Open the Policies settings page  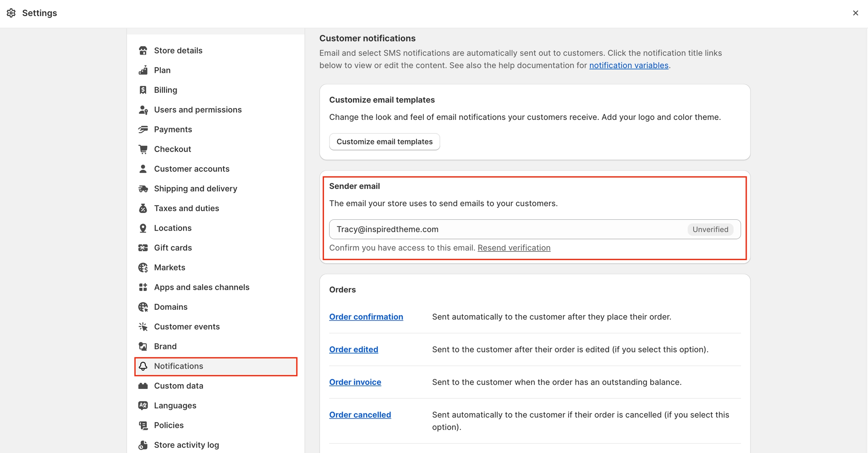point(168,425)
